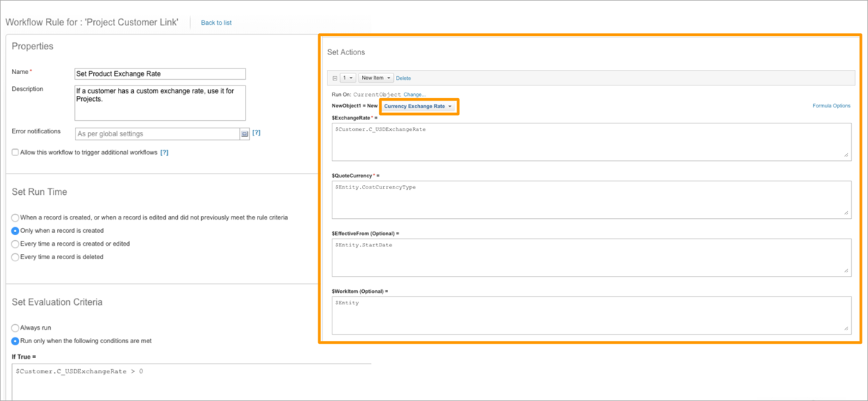Select 'Run only when the following conditions are met'

tap(15, 341)
